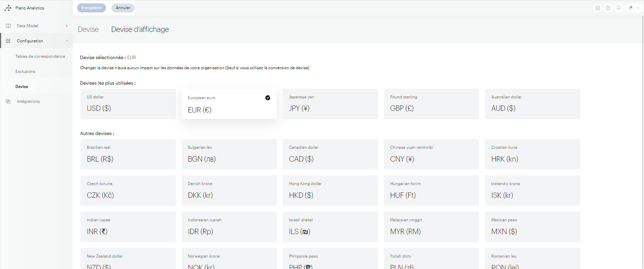Open the notifications bell icon

click(x=619, y=8)
